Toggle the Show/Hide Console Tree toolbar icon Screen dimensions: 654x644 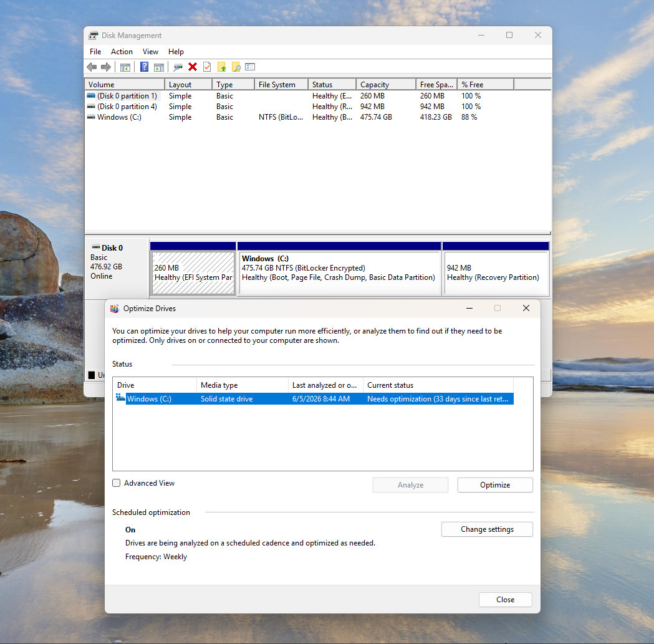click(x=125, y=67)
